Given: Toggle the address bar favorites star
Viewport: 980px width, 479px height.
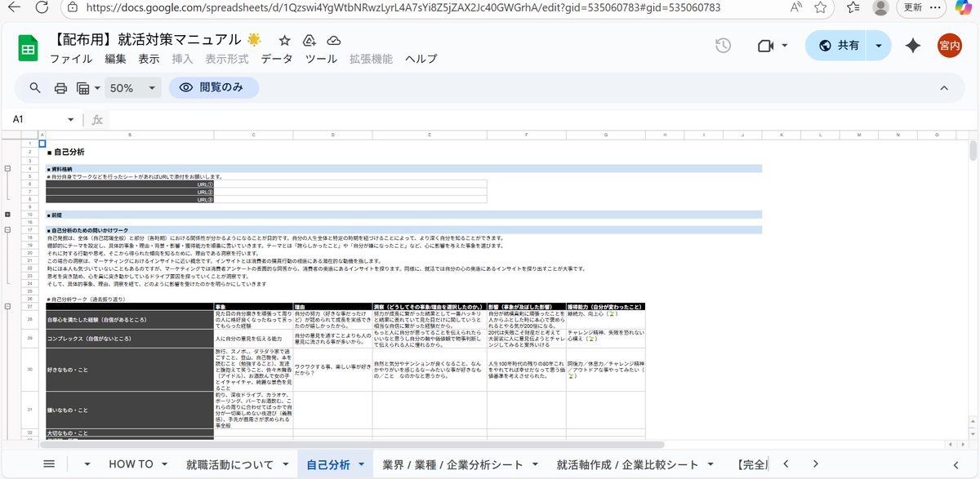Looking at the screenshot, I should pyautogui.click(x=819, y=8).
